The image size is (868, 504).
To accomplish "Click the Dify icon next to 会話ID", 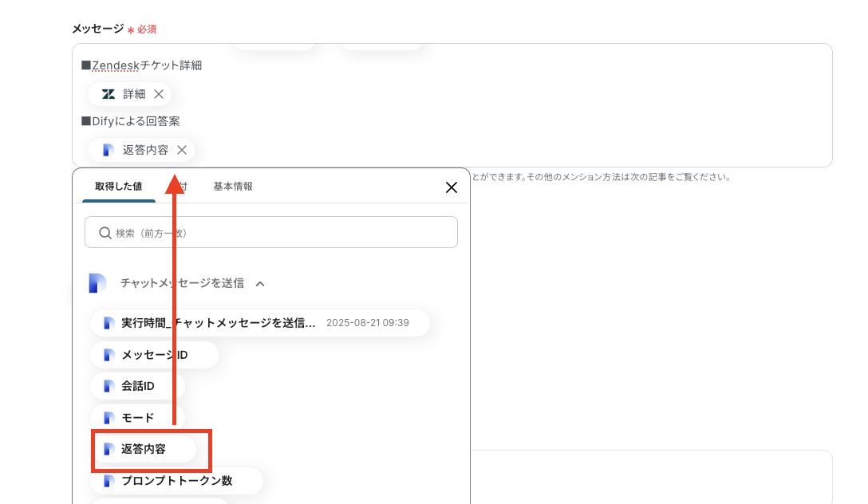I will 108,386.
